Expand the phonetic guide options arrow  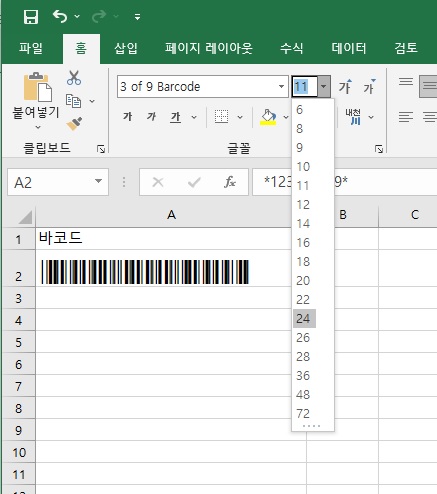(x=371, y=117)
